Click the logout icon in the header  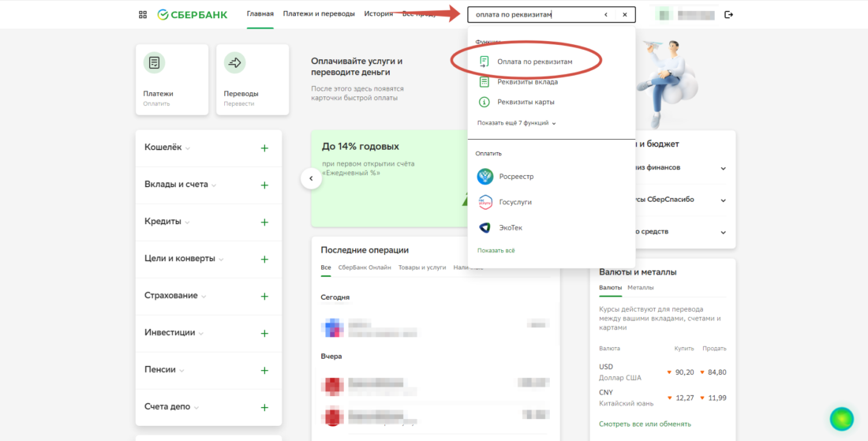point(728,14)
